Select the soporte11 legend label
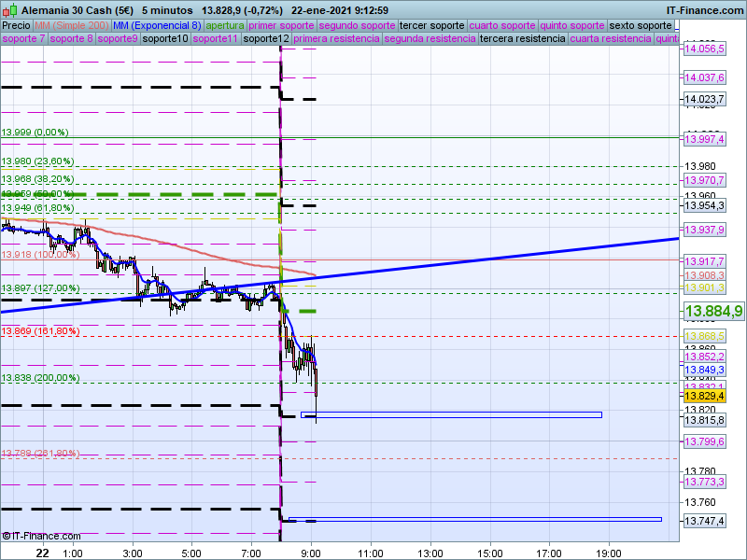 click(216, 38)
